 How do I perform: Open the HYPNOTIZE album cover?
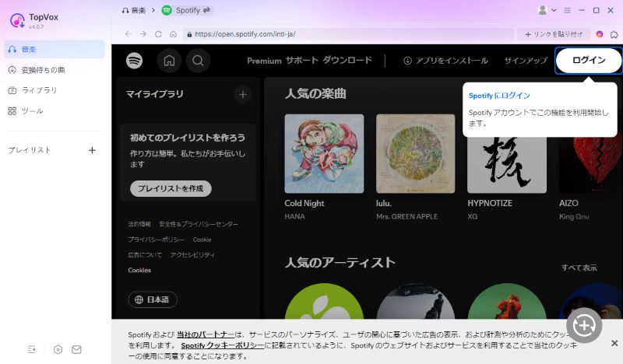[x=507, y=165]
